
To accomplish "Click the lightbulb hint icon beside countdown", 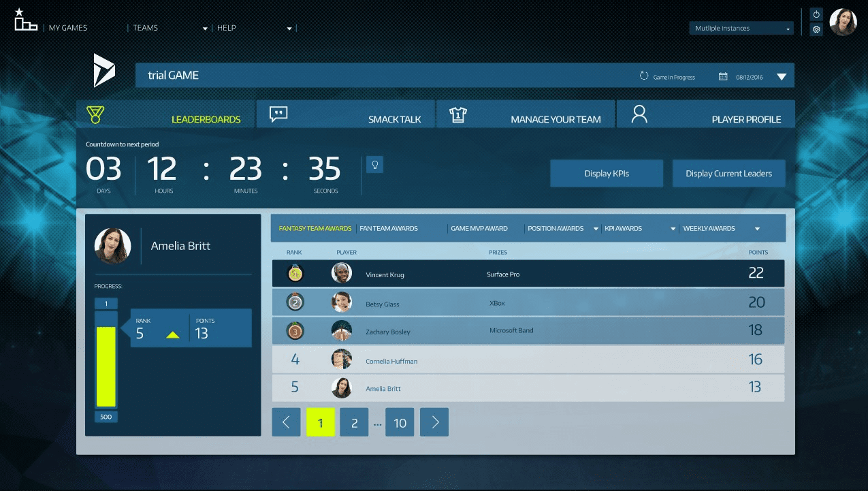I will [374, 164].
